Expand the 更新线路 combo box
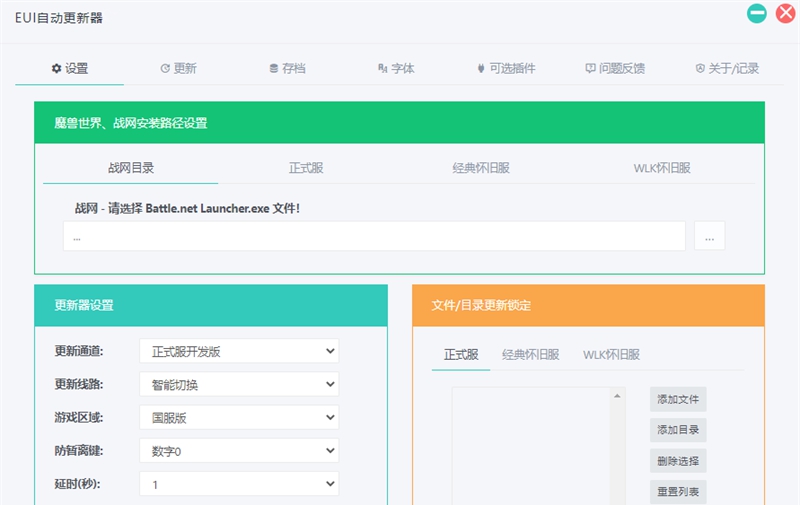The height and width of the screenshot is (505, 800). tap(238, 384)
